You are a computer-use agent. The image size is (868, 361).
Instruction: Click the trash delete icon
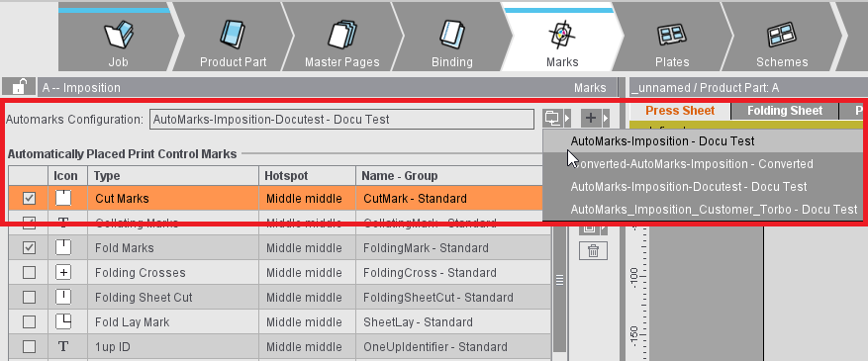[x=593, y=251]
